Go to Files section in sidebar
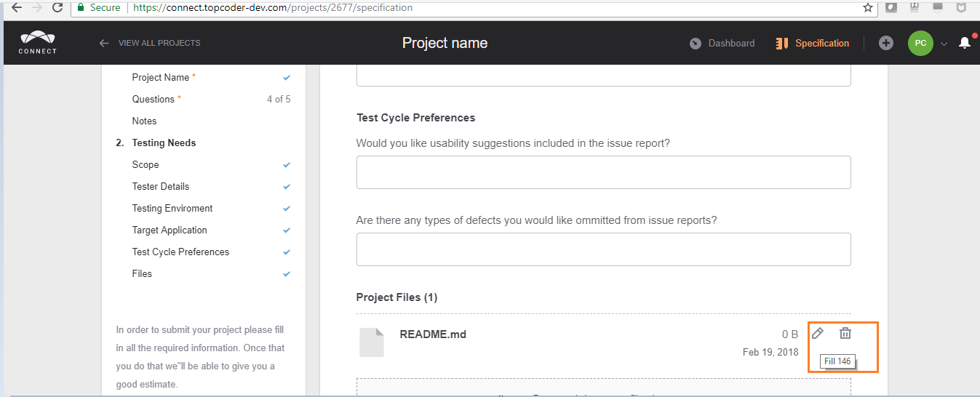Screen dimensions: 980x397 [142, 273]
